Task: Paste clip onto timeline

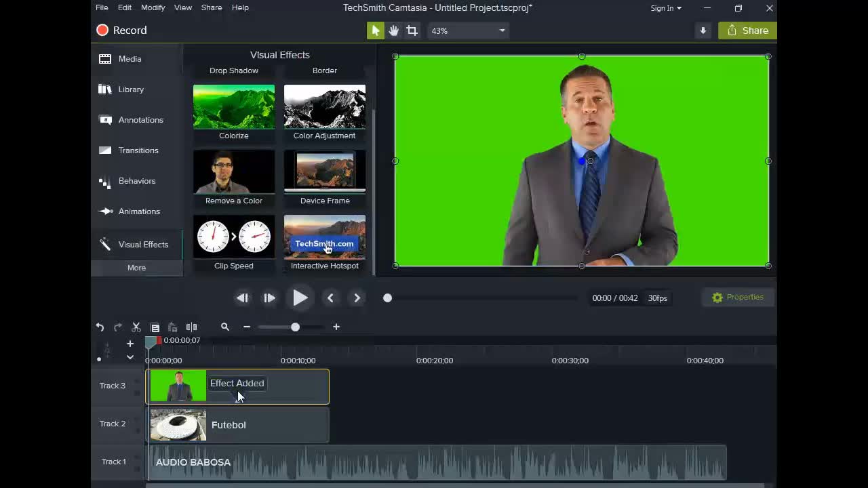Action: pos(172,327)
